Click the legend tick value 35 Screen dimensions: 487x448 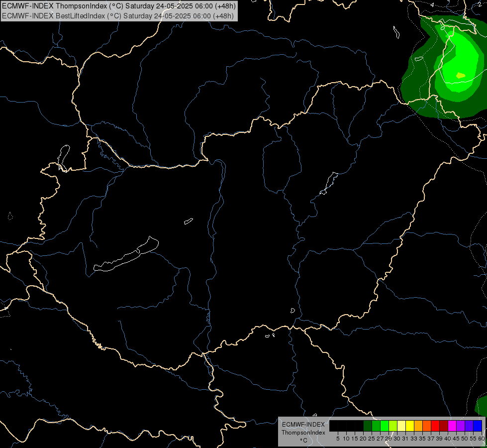coord(422,439)
